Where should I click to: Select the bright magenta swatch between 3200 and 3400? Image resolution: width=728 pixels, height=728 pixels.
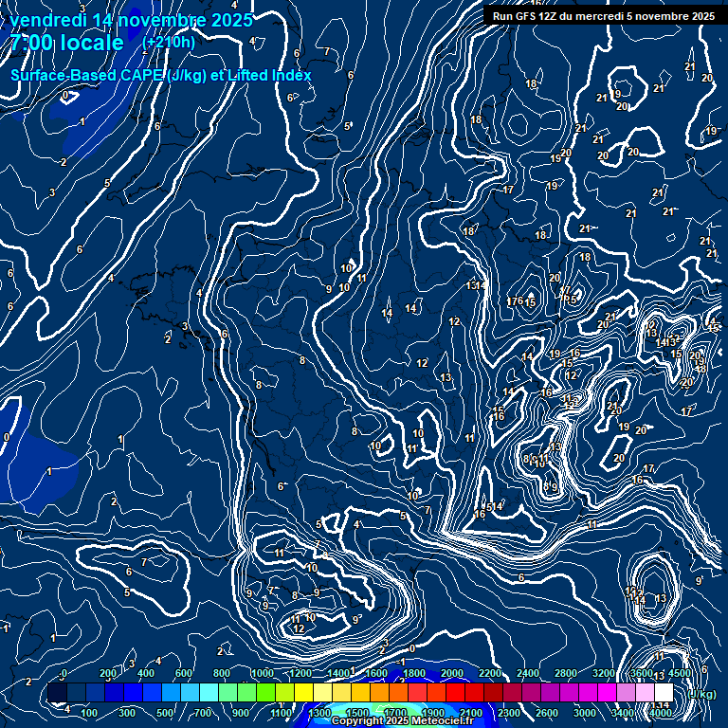608,692
